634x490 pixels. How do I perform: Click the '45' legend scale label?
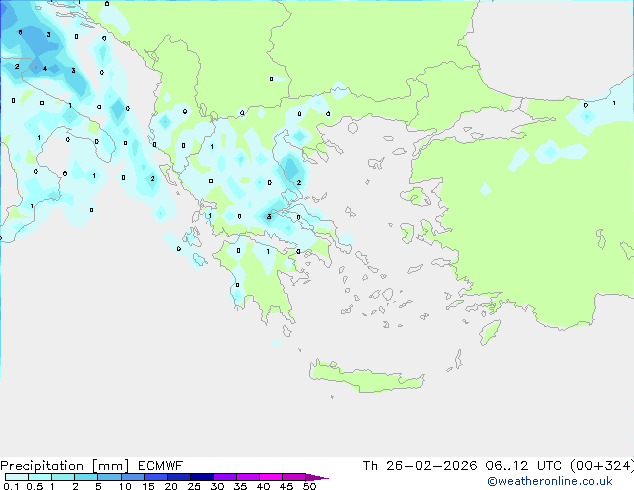pyautogui.click(x=286, y=486)
